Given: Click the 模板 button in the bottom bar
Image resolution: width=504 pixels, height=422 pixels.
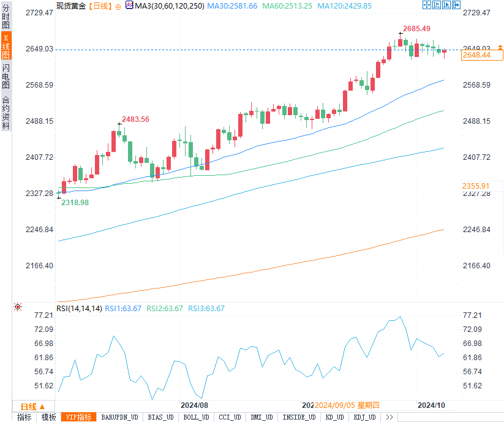Looking at the screenshot, I should [48, 417].
